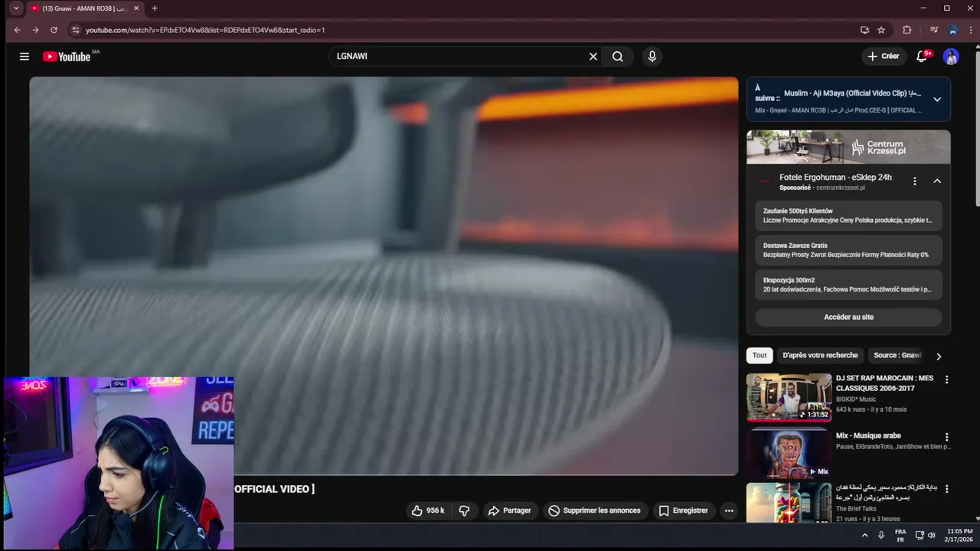Open Chrome profile avatar
This screenshot has height=551, width=980.
coord(952,30)
